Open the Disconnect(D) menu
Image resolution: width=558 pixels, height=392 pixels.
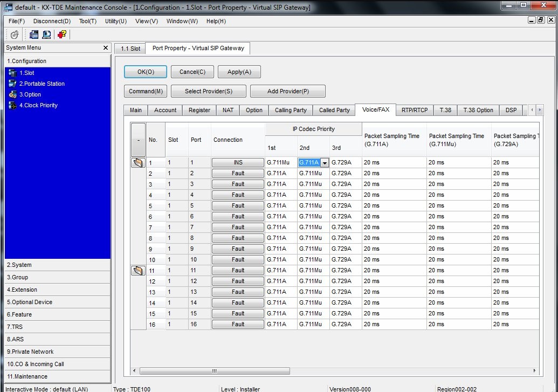[x=52, y=21]
